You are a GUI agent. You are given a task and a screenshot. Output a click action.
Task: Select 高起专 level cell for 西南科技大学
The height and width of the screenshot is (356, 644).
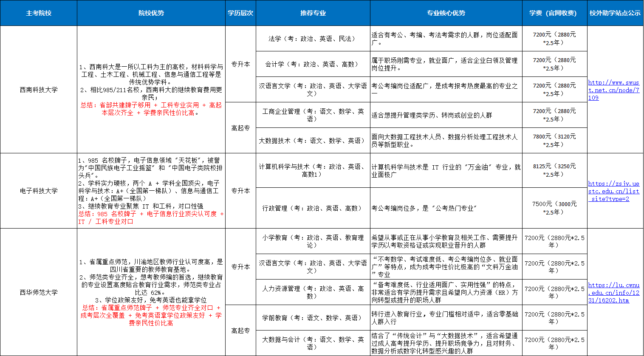pos(240,128)
